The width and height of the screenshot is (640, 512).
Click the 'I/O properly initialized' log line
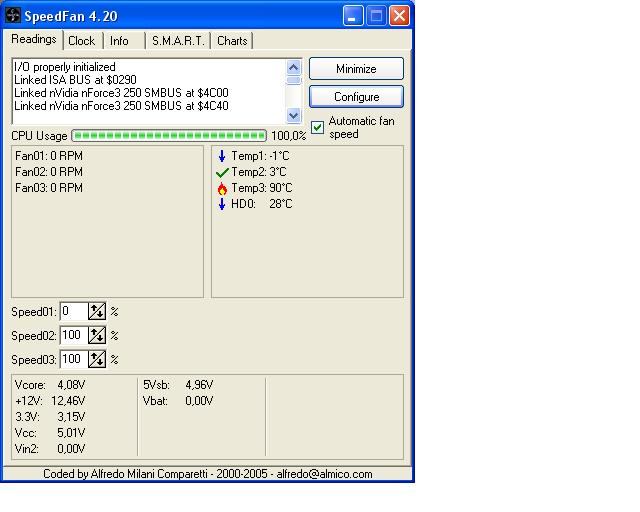point(65,67)
